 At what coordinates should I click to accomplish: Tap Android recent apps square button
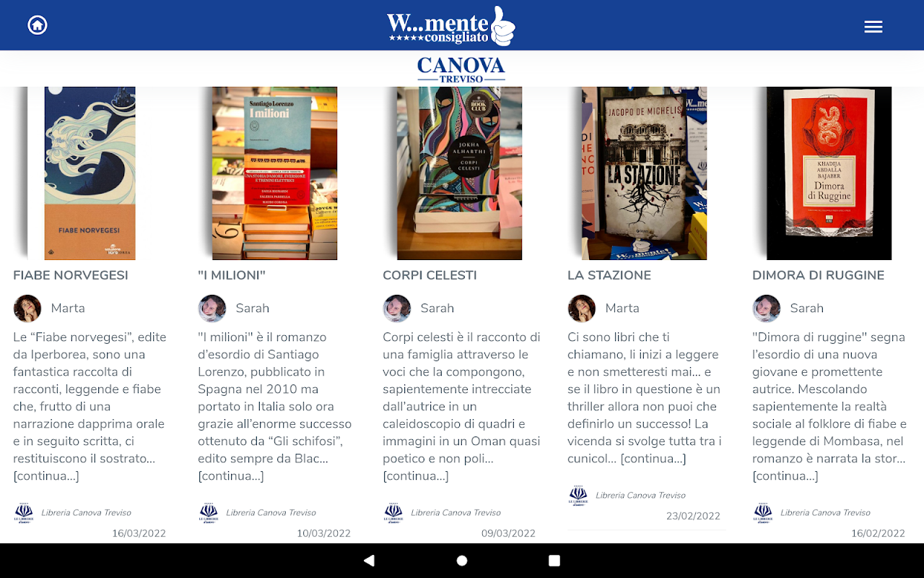pos(554,561)
